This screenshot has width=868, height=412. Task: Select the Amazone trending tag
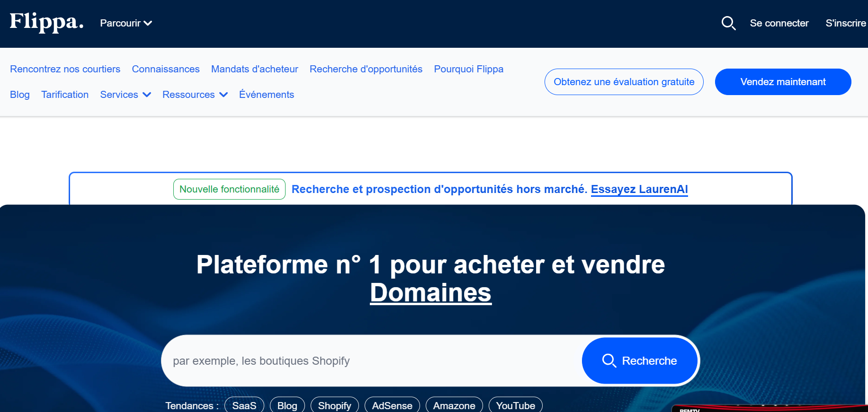(x=454, y=405)
